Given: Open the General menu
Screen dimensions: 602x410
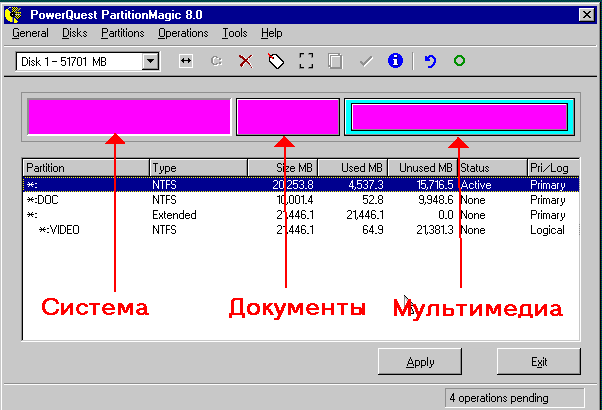Looking at the screenshot, I should [30, 33].
